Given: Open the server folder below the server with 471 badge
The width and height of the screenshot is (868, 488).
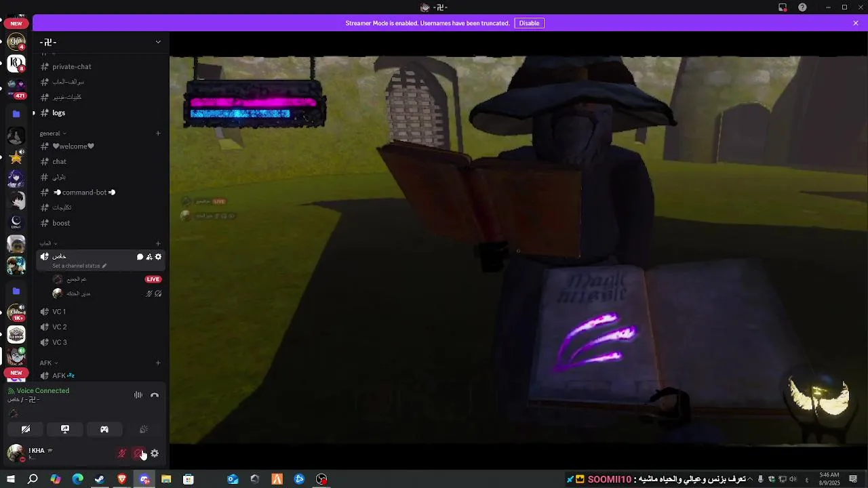Looking at the screenshot, I should pos(16,114).
